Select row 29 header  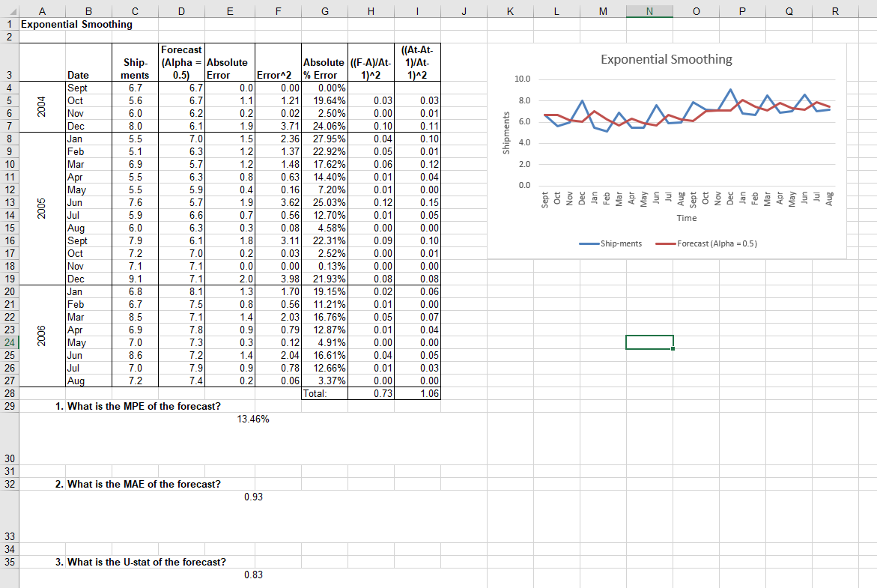click(10, 406)
